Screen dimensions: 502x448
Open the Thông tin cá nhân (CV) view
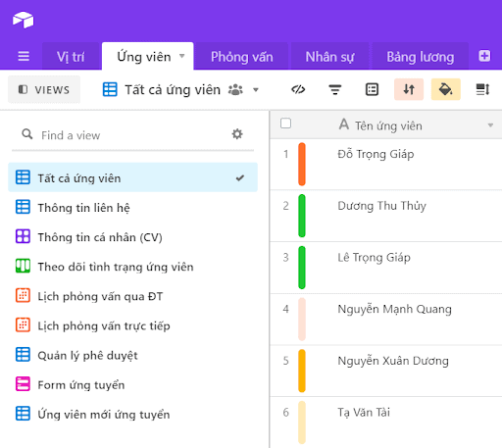132,236
